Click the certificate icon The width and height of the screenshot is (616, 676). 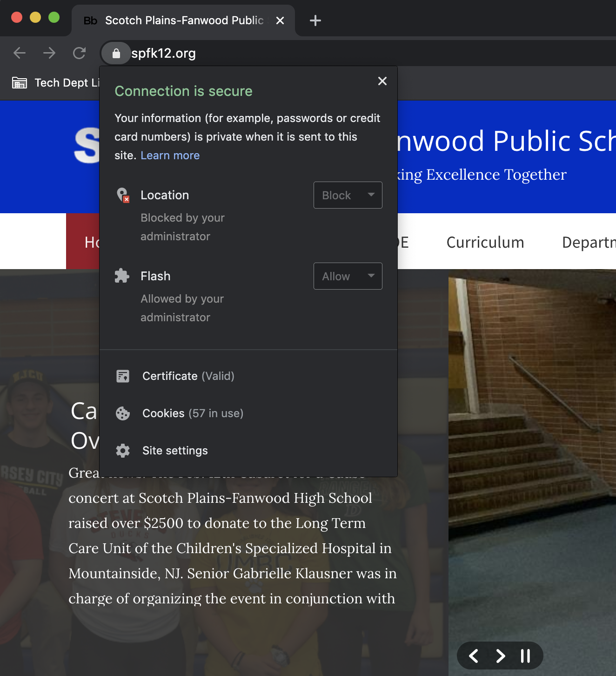(123, 376)
